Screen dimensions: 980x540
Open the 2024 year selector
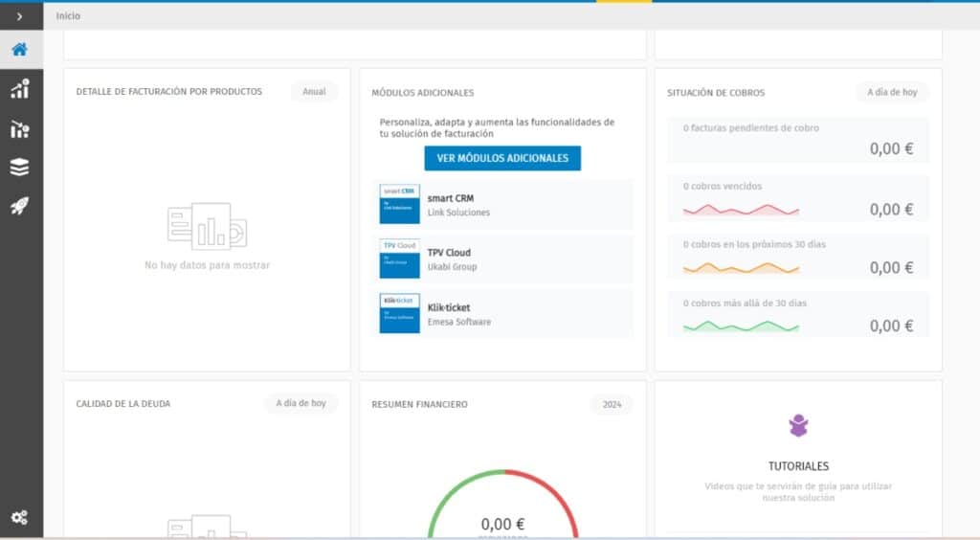(612, 404)
